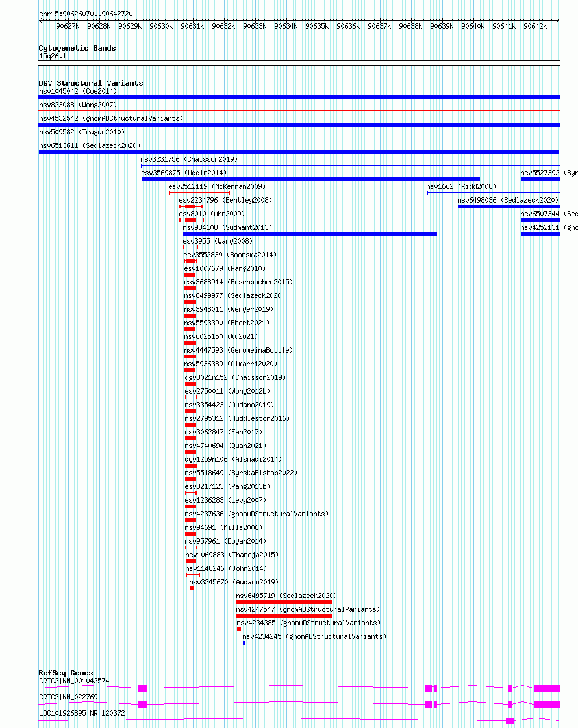
Task: Click dgv3021n152 (Chaisson2019) label
Action: point(235,377)
